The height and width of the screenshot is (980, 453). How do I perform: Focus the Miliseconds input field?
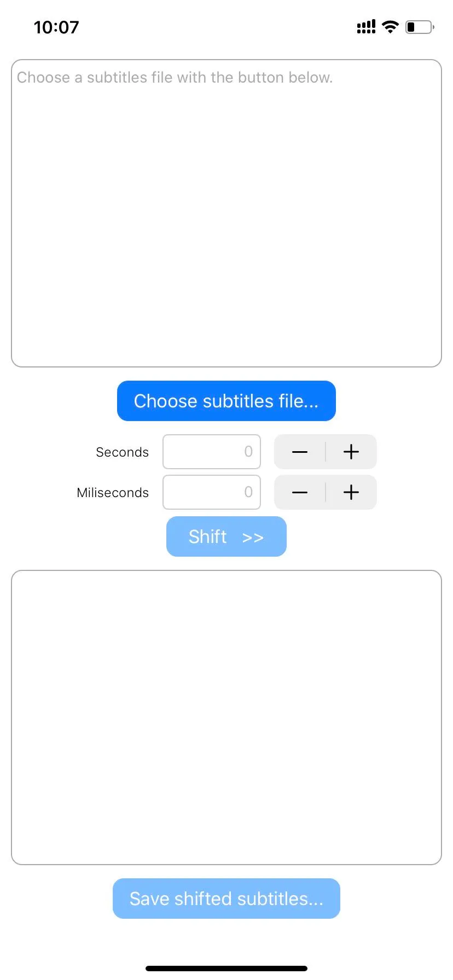coord(211,492)
